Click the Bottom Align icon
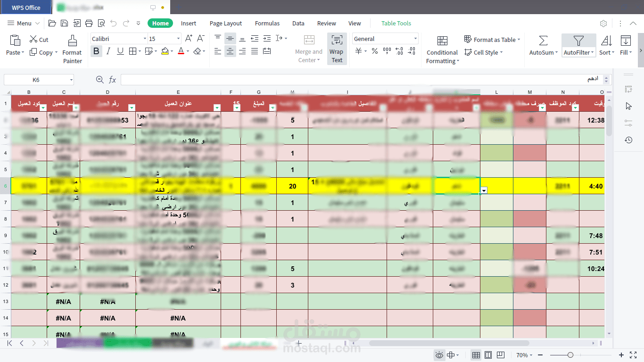 pos(242,38)
